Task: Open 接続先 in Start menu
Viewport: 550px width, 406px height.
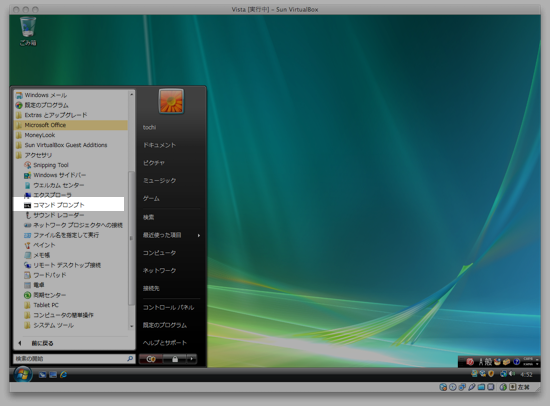Action: [x=151, y=288]
